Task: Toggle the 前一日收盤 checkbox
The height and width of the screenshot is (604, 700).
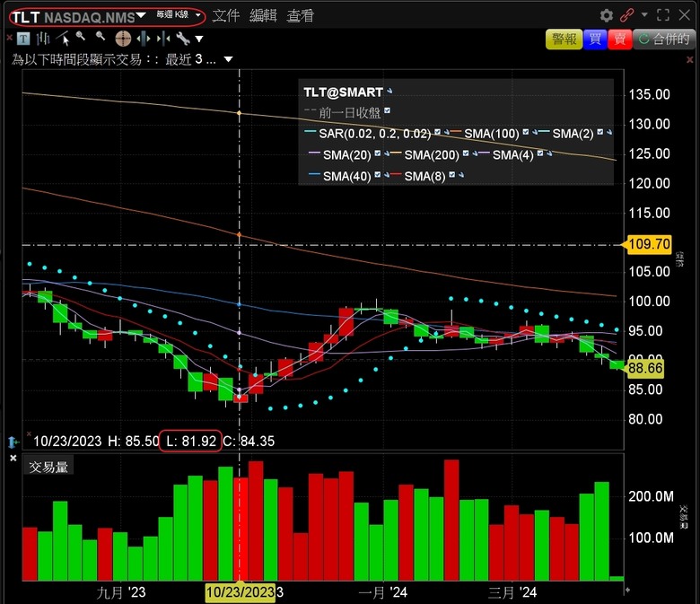Action: tap(387, 110)
